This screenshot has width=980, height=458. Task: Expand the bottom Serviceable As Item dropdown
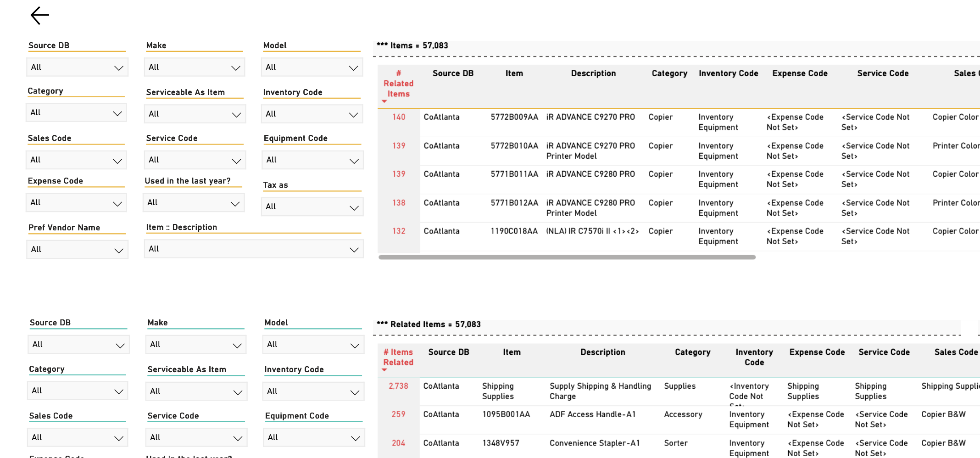click(x=196, y=391)
